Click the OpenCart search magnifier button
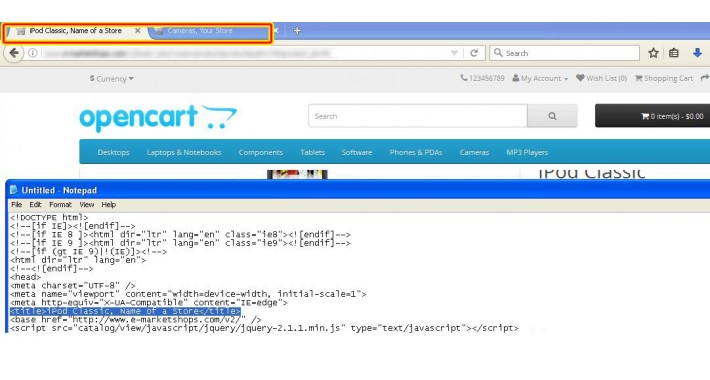This screenshot has width=710, height=380. pyautogui.click(x=552, y=116)
